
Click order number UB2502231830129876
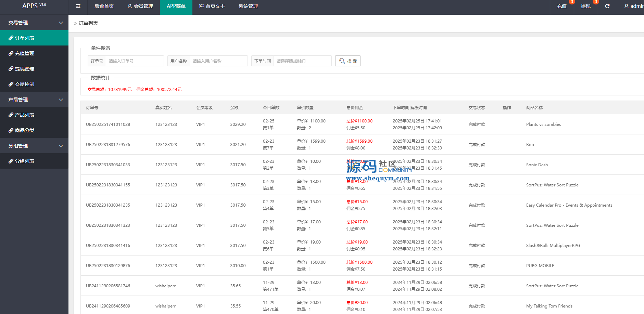point(108,266)
